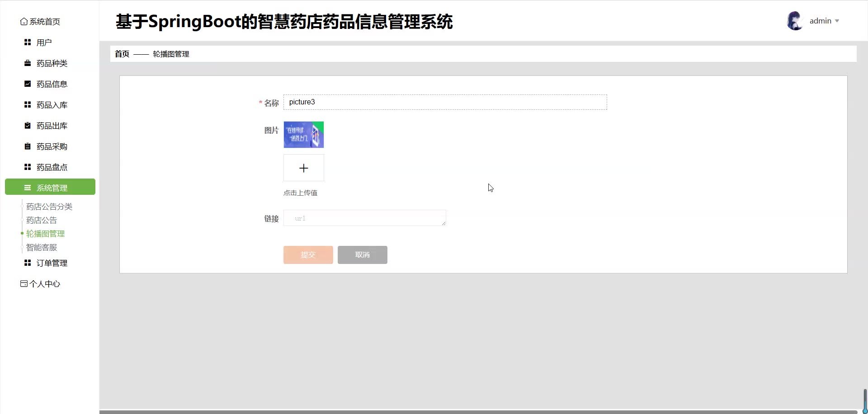
Task: Click the clipboard icon next to 药品采购
Action: 28,146
